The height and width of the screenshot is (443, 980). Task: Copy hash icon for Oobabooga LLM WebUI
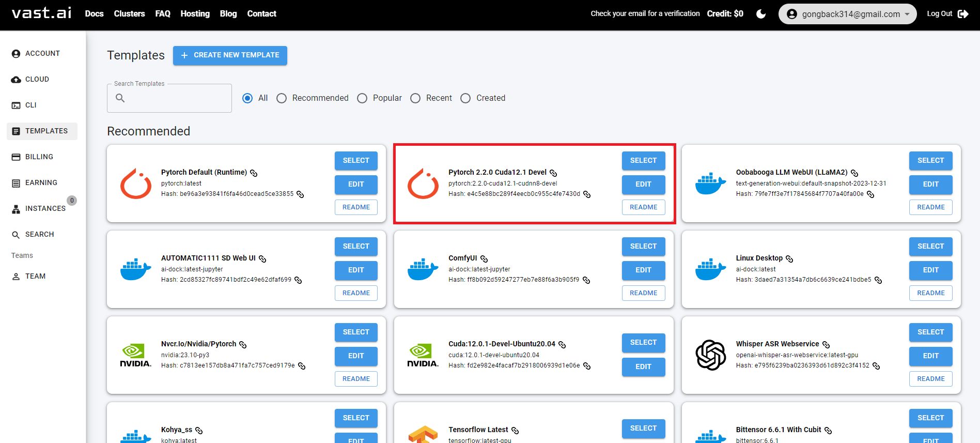pos(870,194)
